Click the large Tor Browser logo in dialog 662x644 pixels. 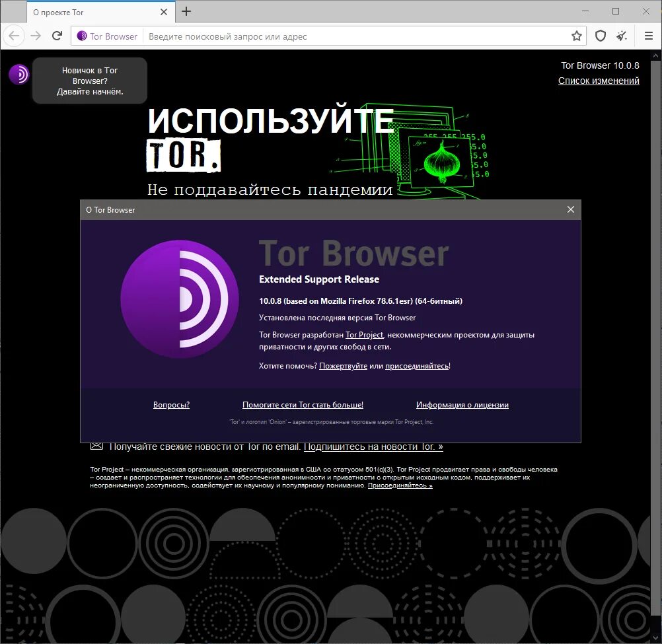point(180,299)
